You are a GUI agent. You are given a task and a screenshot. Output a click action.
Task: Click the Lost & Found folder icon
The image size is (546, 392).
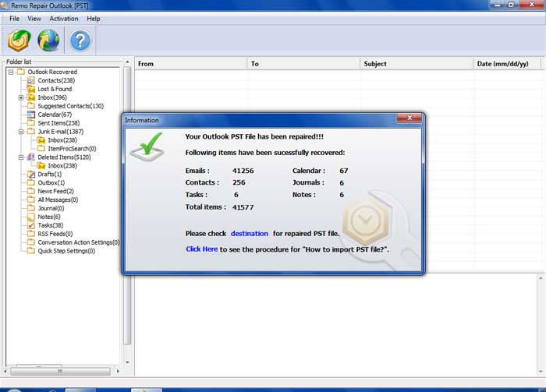31,89
